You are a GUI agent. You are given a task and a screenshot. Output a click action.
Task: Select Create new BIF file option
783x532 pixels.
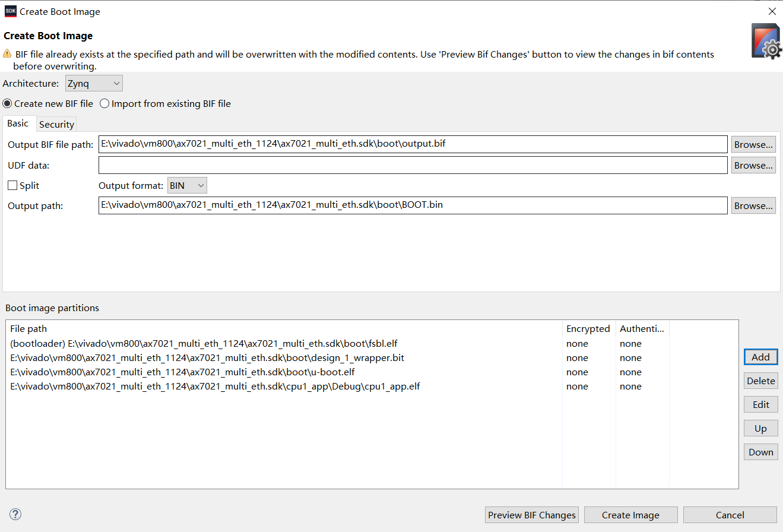point(48,103)
